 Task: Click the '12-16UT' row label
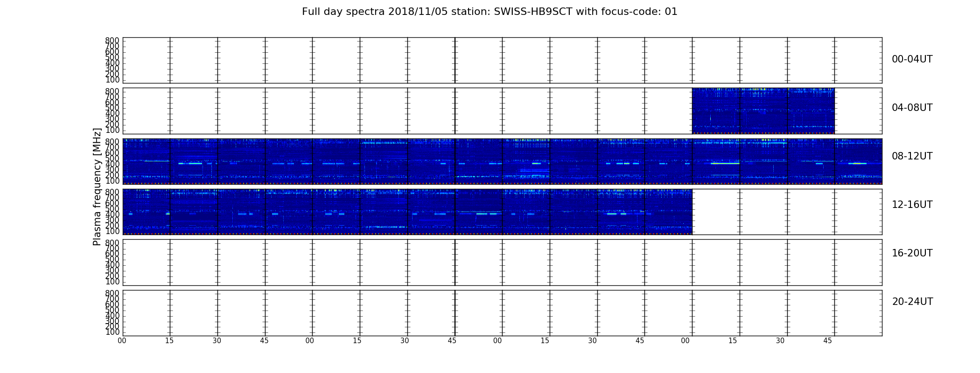pos(912,205)
